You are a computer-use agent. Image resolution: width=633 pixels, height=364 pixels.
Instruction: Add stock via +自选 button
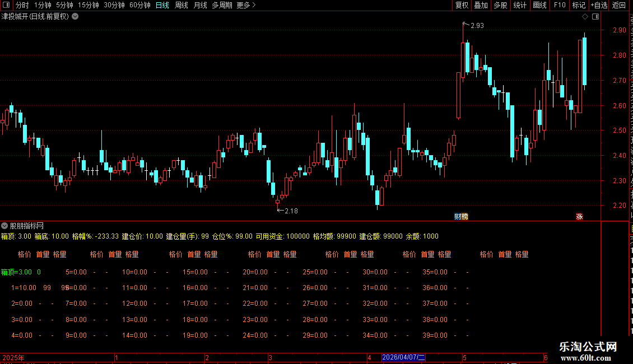click(x=599, y=5)
